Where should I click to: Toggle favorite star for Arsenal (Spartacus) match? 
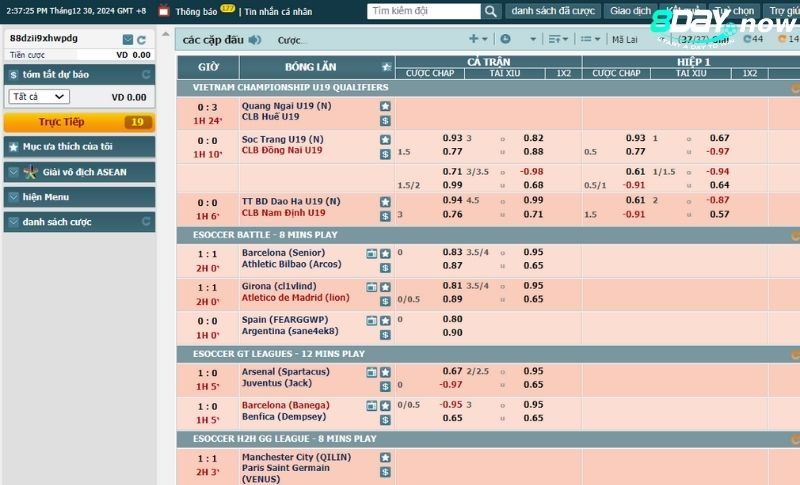point(385,372)
